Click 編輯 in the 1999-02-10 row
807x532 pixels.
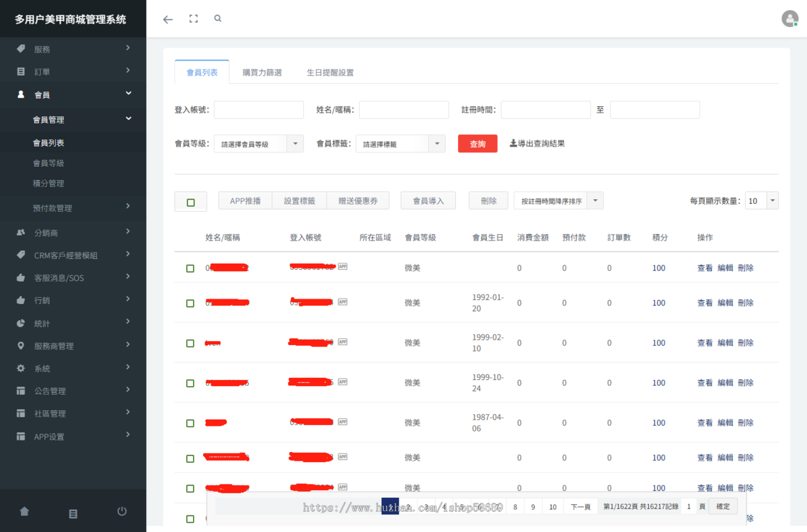tap(725, 343)
